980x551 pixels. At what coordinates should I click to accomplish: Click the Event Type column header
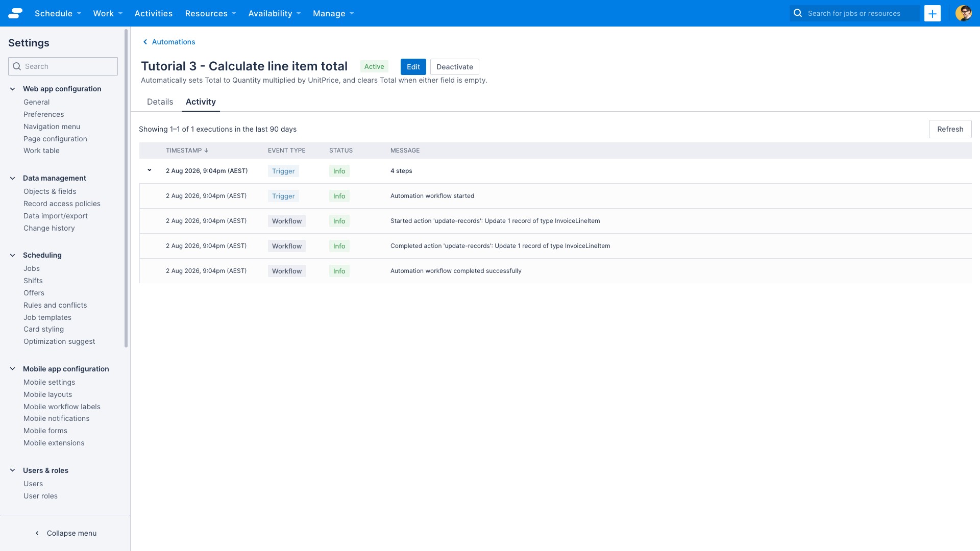point(286,151)
